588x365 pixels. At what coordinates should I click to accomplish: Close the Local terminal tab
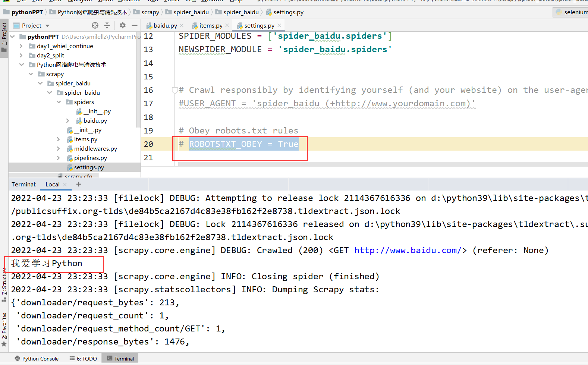(65, 184)
